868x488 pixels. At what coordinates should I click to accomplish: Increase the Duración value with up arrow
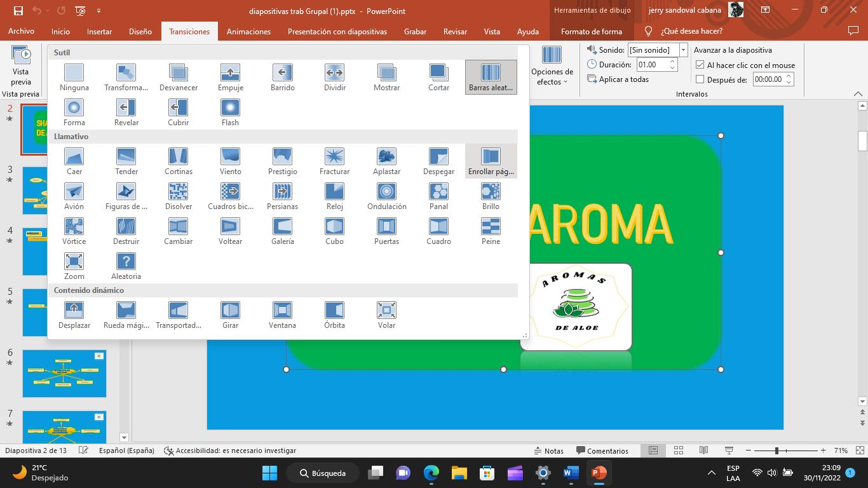click(672, 61)
